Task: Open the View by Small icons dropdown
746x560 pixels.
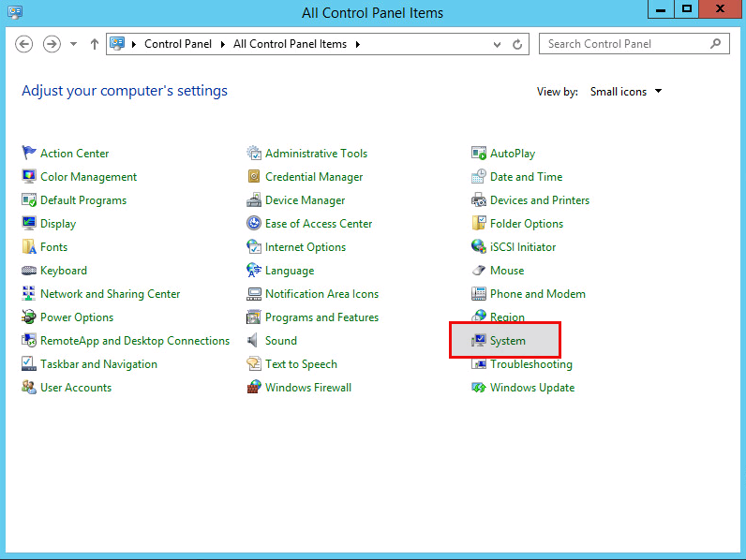Action: point(626,92)
